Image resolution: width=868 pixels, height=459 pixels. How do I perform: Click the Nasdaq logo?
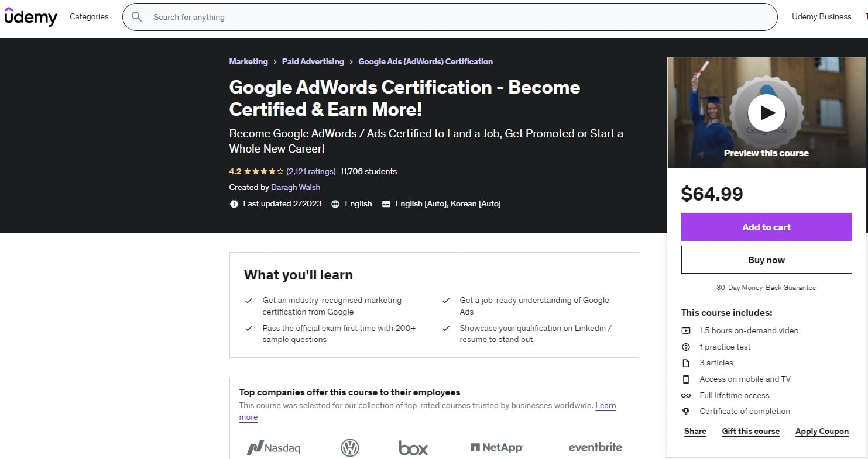pyautogui.click(x=273, y=448)
